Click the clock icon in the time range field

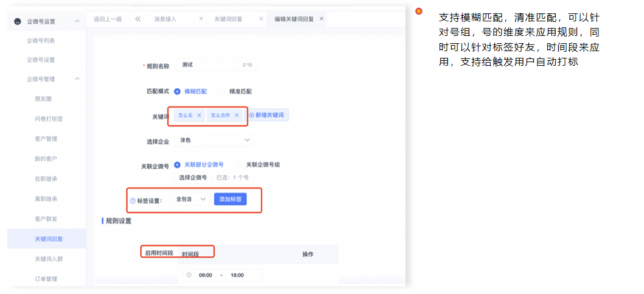(x=189, y=275)
